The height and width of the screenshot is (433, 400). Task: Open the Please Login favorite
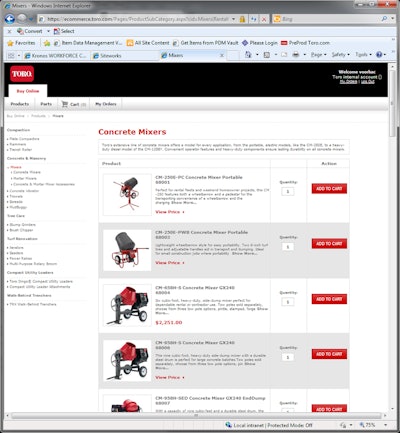click(260, 43)
